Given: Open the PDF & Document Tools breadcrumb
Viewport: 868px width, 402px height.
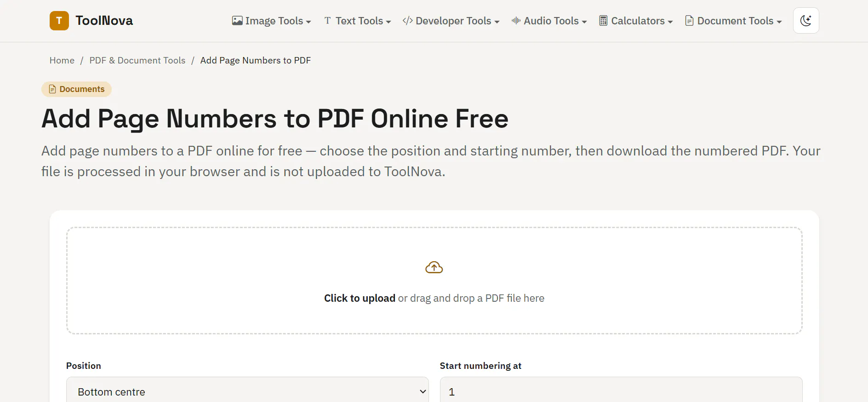Looking at the screenshot, I should tap(137, 60).
